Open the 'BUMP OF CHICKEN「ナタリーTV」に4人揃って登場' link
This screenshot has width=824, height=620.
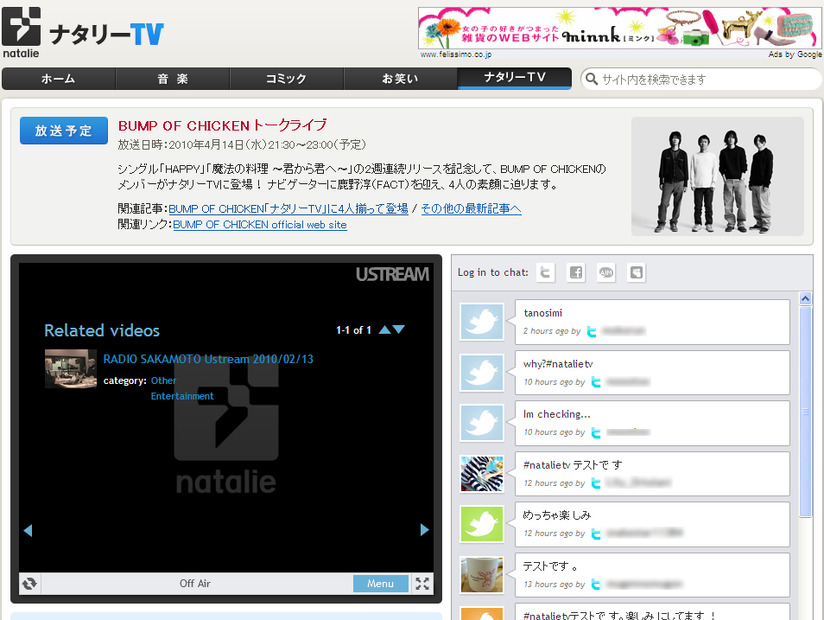point(288,209)
